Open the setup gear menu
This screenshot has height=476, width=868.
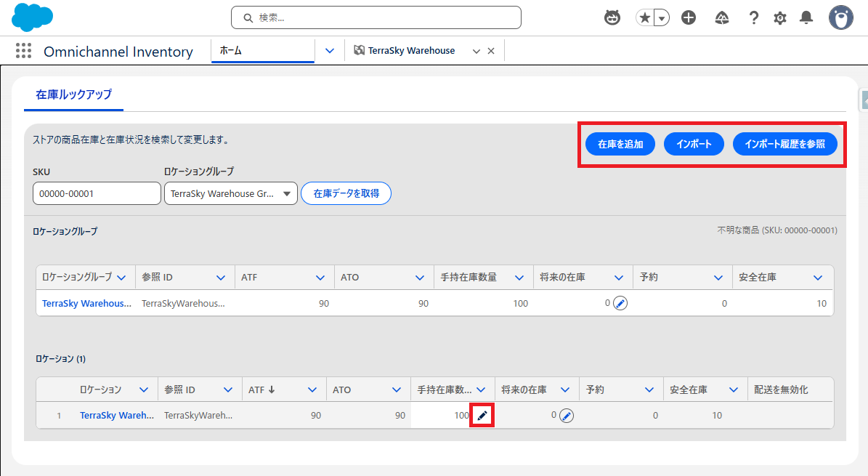780,17
